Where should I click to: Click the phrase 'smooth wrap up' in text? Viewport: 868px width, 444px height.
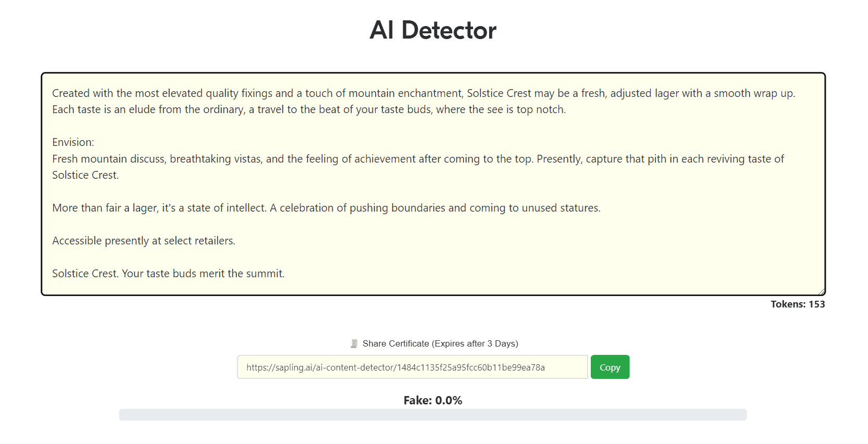tap(753, 93)
